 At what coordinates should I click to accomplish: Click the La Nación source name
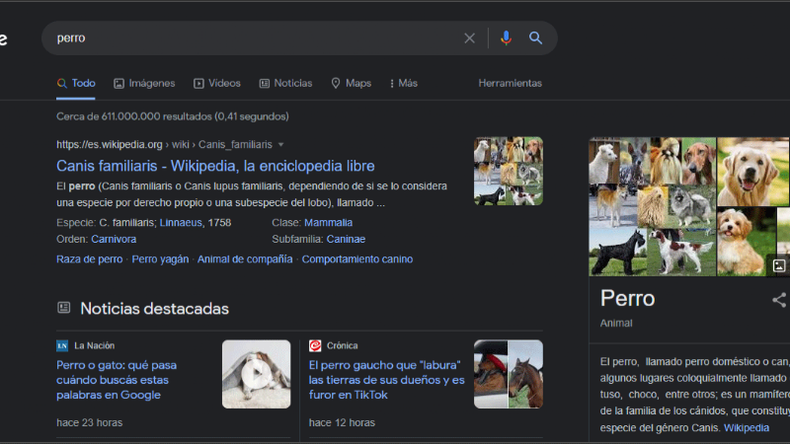(94, 346)
